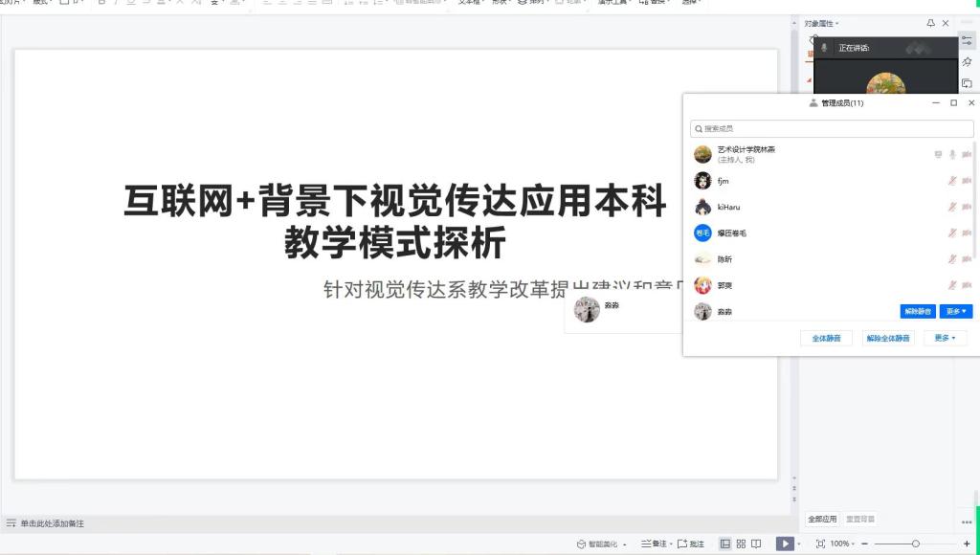
Task: Click the slideshow play button in status bar
Action: (x=784, y=544)
